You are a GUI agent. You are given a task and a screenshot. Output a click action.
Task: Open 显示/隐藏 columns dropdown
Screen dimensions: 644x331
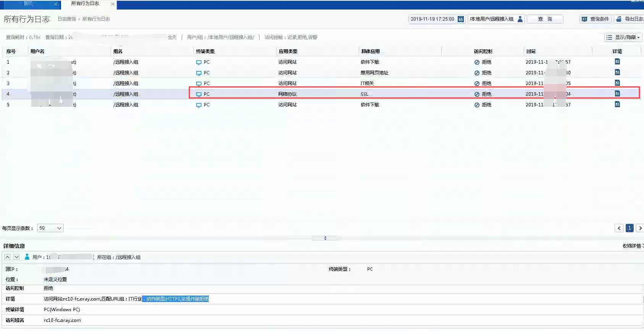click(624, 37)
